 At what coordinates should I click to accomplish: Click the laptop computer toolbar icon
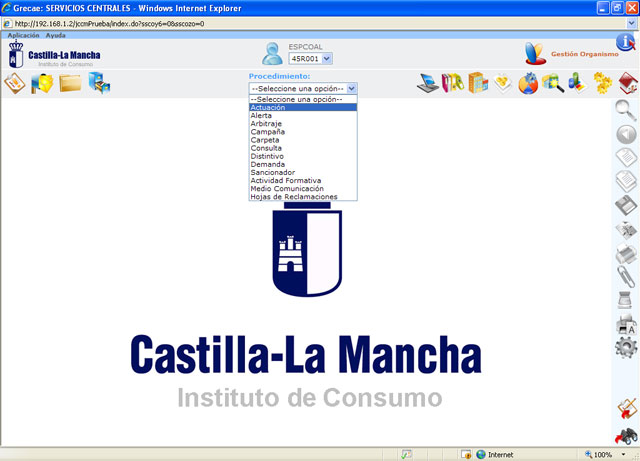pyautogui.click(x=428, y=83)
